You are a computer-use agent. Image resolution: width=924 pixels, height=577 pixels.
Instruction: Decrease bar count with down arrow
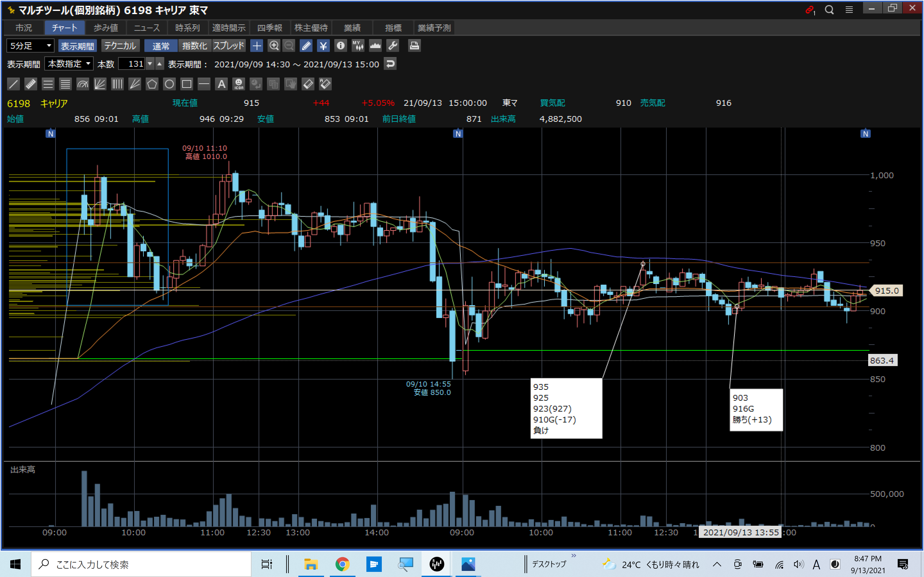coord(150,64)
